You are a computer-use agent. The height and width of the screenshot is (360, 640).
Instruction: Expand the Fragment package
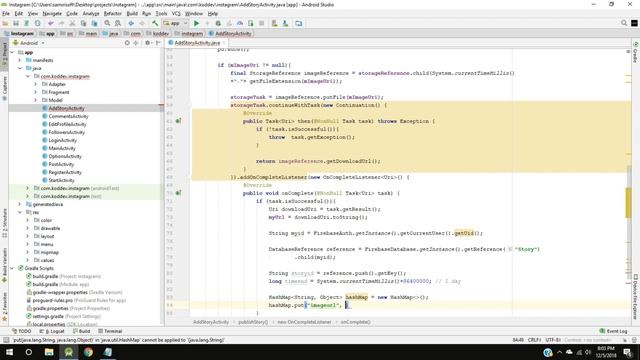[36, 92]
